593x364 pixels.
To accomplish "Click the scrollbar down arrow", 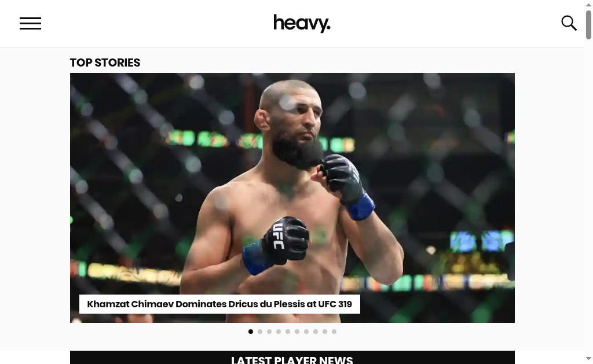I will 588,358.
